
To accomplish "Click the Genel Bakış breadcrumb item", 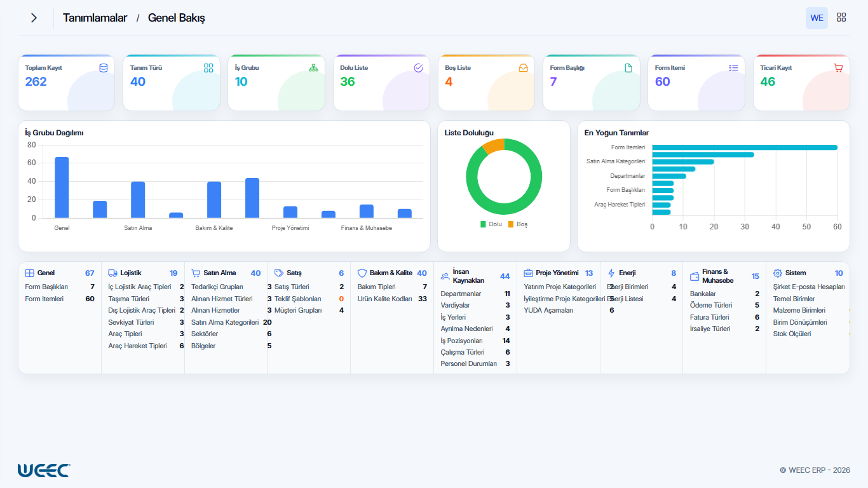I will (176, 18).
